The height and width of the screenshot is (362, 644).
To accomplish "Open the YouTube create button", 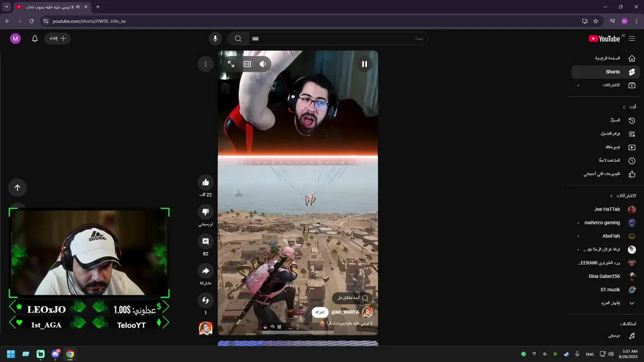I will (57, 39).
